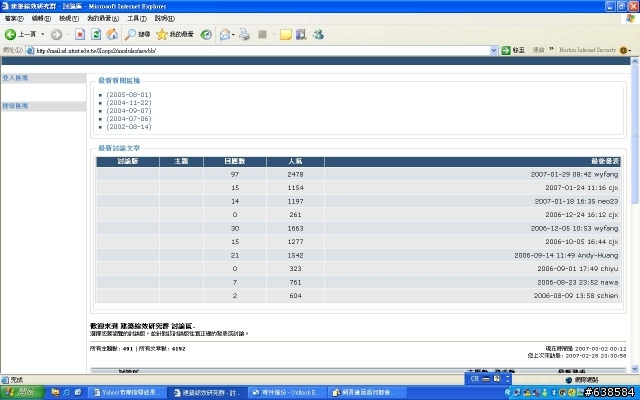Click the gray Edit toolbar icon
The height and width of the screenshot is (400, 640).
(262, 35)
